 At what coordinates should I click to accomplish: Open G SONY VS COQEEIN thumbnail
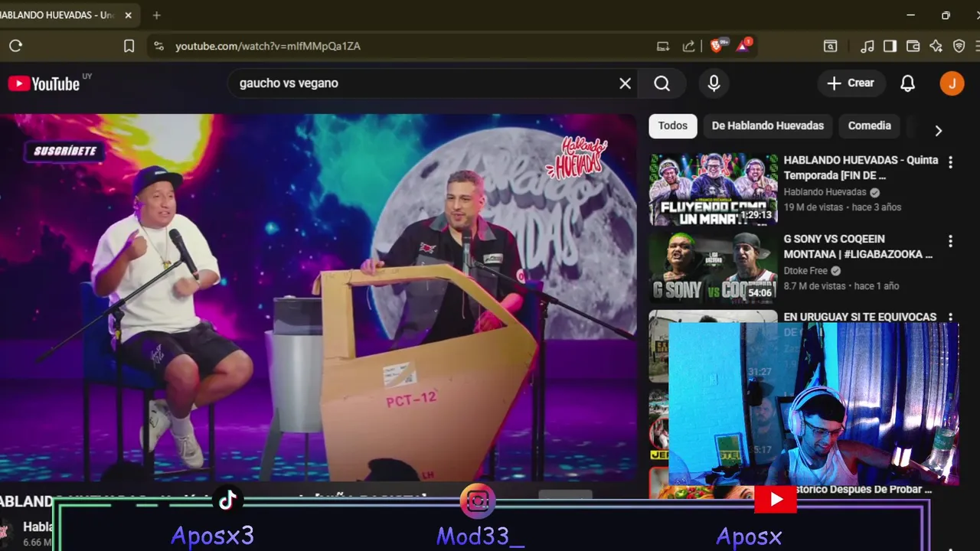click(x=714, y=269)
